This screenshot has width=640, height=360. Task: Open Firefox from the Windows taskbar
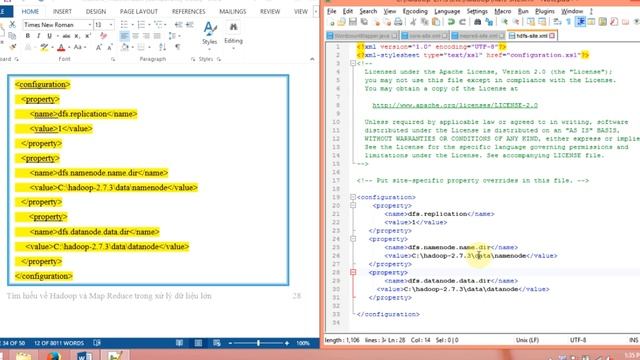coord(54,356)
